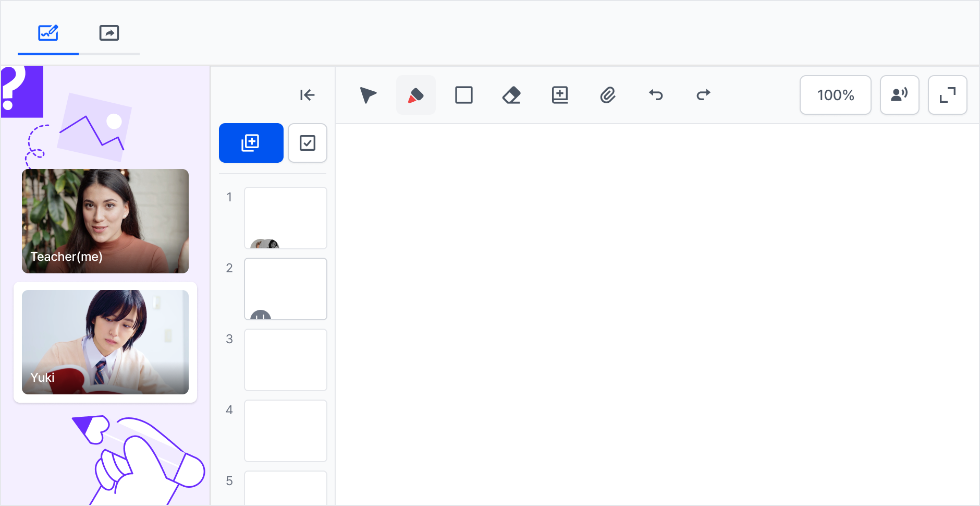Add a new slide with blue button
This screenshot has height=506, width=980.
coord(251,143)
